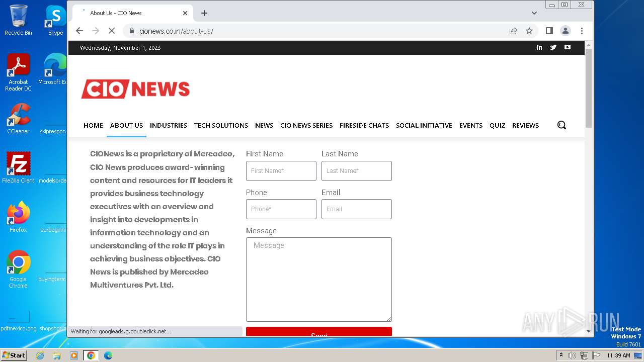Open a new tab with the plus button

click(204, 13)
